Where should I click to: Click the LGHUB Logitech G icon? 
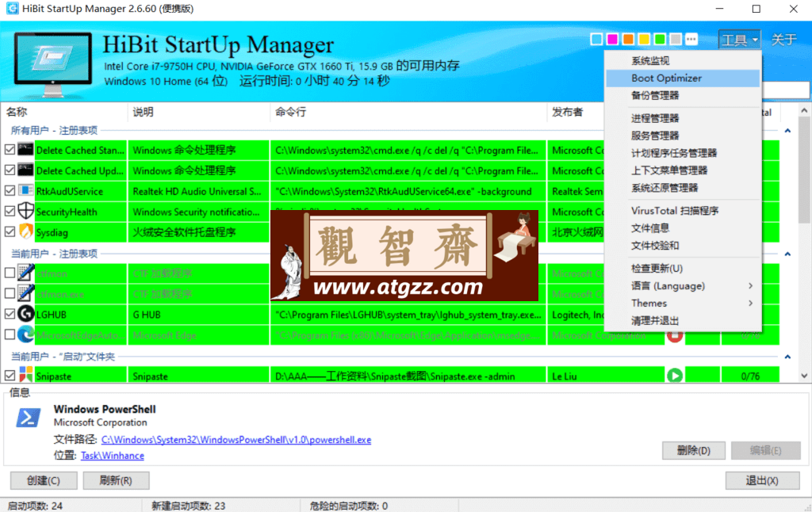point(25,314)
